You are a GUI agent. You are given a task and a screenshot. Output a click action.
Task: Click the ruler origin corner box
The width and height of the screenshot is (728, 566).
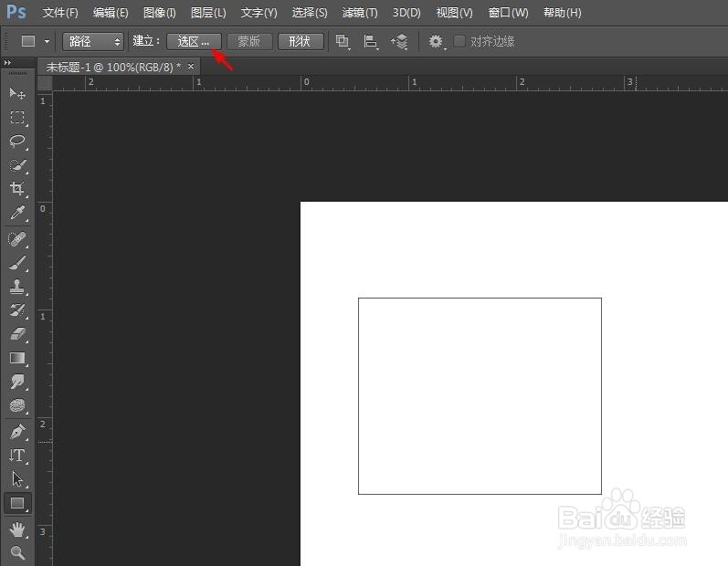tap(45, 82)
